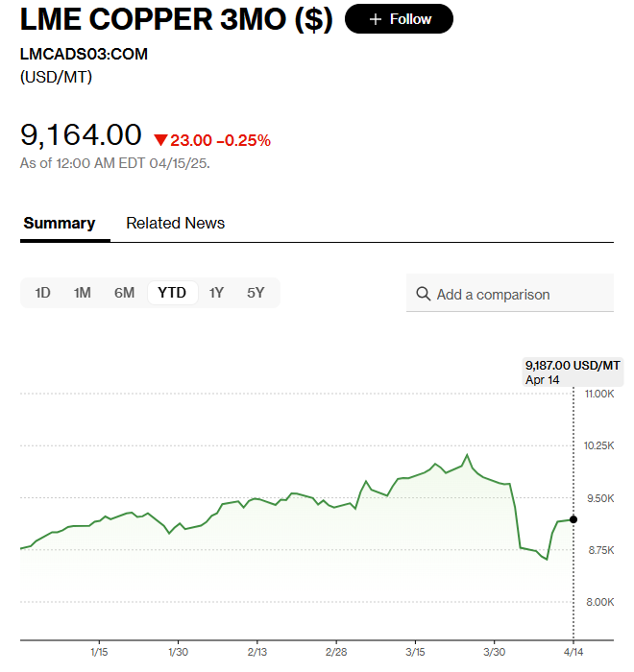Click the LMCADS03:COM ticker symbol

coord(85,54)
